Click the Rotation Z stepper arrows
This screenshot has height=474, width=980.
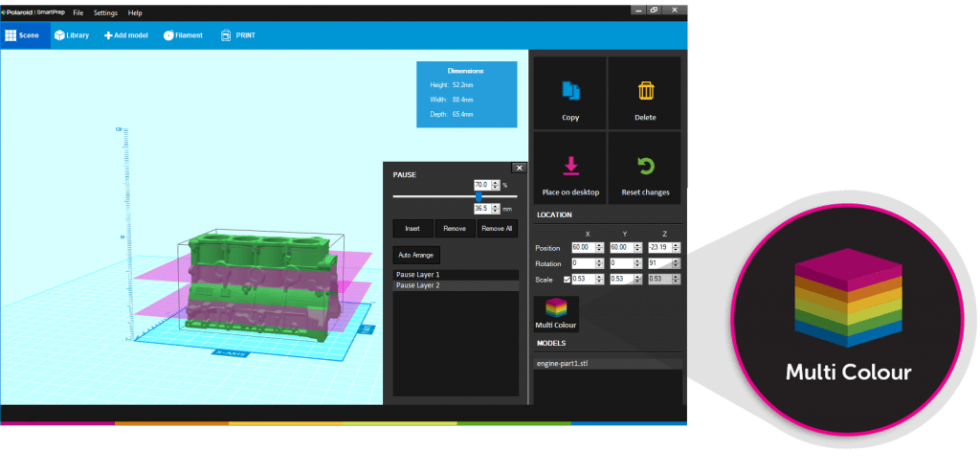tap(677, 264)
